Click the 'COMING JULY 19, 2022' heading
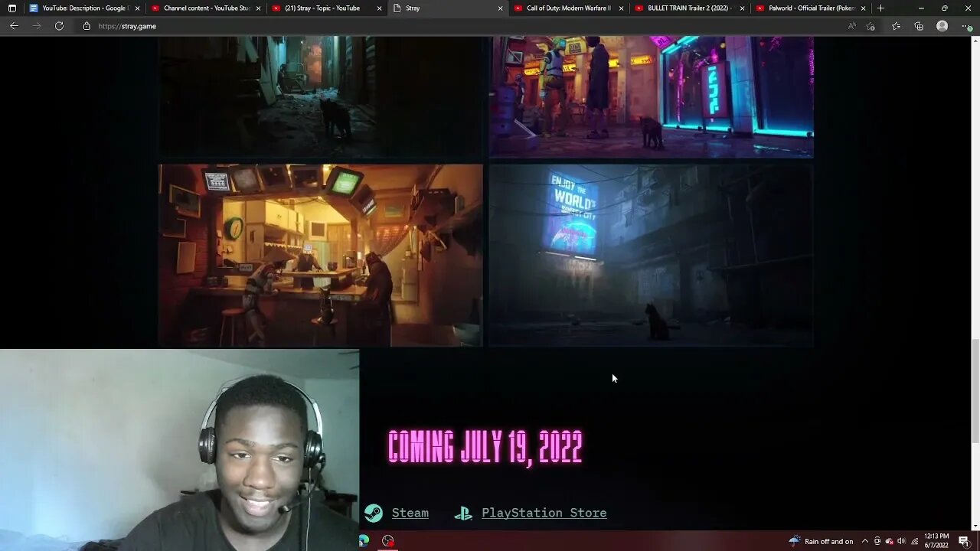Viewport: 980px width, 551px height. 485,447
